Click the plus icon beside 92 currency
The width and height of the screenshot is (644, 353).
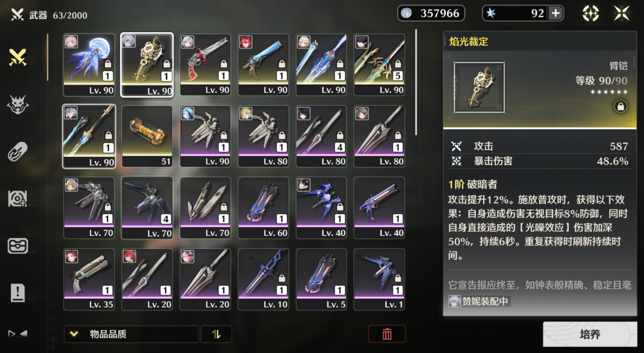556,13
